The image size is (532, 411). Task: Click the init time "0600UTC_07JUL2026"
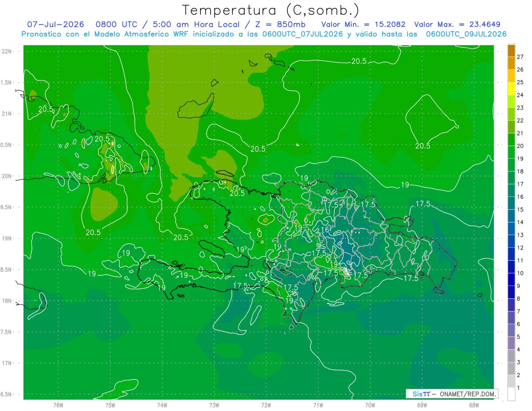point(302,34)
